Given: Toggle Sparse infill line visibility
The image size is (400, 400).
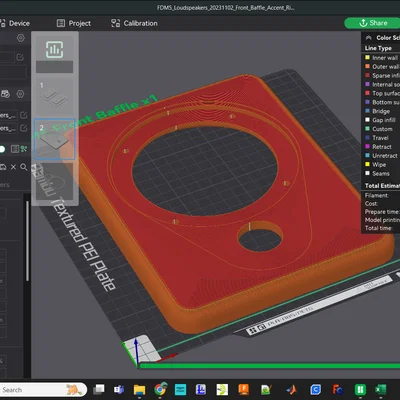Looking at the screenshot, I should [382, 76].
